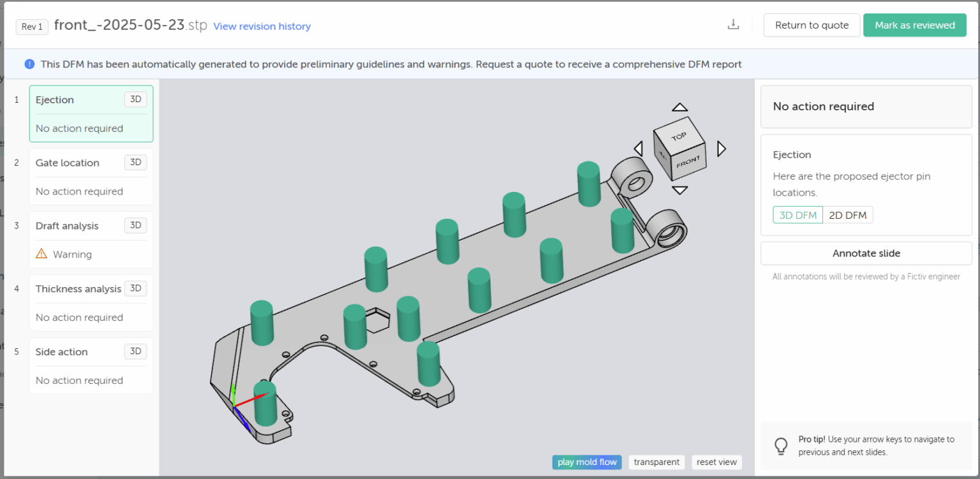Click the upward rotation arrow above the view cube
This screenshot has height=479, width=980.
pyautogui.click(x=679, y=107)
